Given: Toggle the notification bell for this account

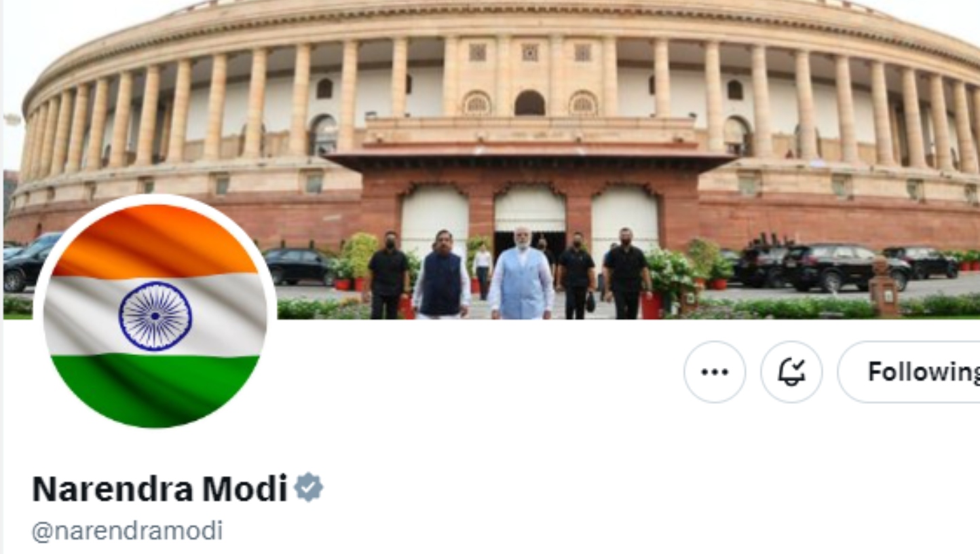Looking at the screenshot, I should [791, 372].
